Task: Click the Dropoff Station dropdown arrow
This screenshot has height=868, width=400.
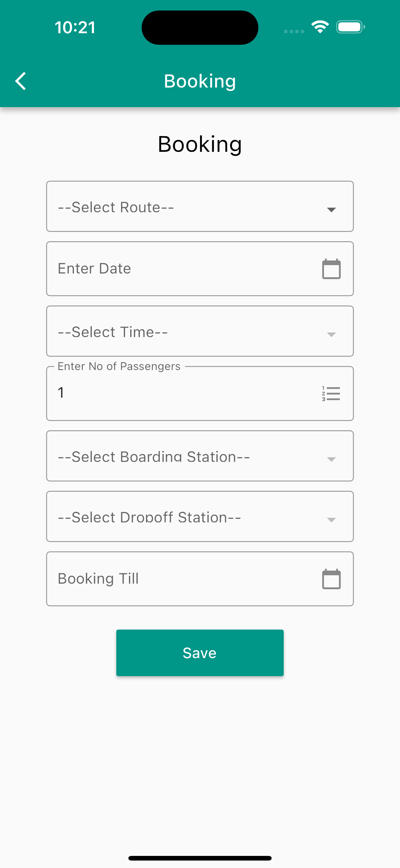Action: tap(331, 520)
